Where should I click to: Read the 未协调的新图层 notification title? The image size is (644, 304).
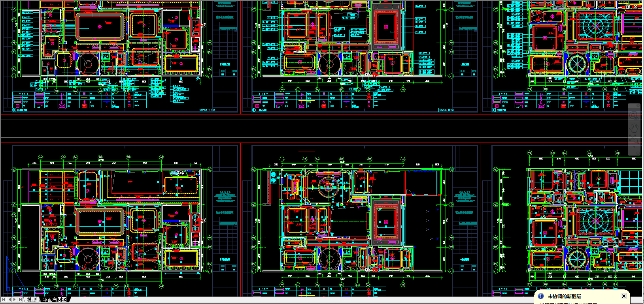(564, 296)
